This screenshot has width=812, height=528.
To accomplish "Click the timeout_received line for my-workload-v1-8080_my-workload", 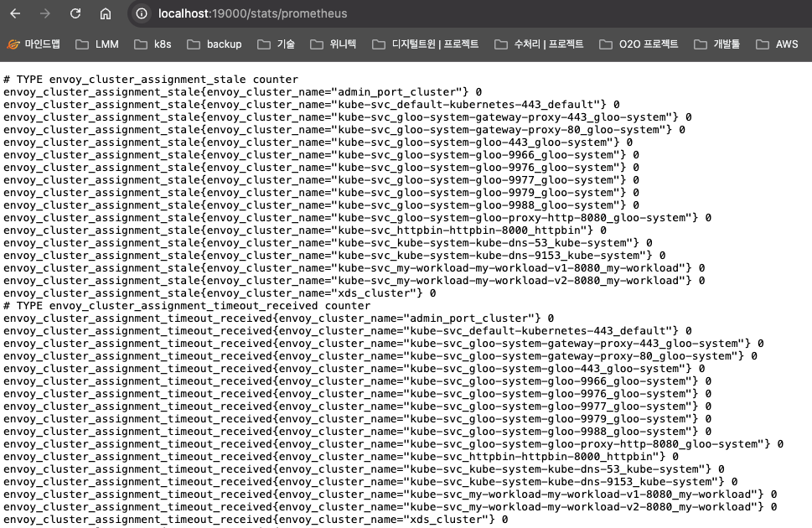I will [x=390, y=494].
